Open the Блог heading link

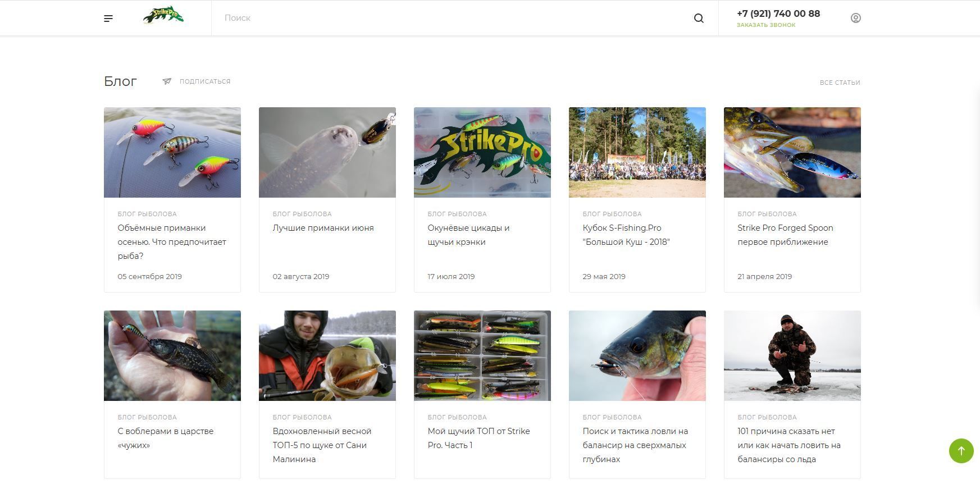click(120, 81)
